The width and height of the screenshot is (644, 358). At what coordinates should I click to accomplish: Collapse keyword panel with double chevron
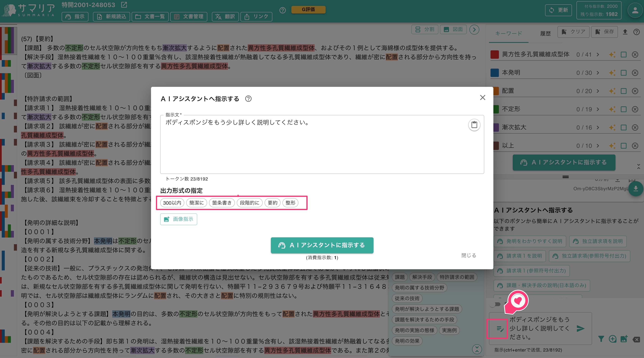[x=638, y=166]
